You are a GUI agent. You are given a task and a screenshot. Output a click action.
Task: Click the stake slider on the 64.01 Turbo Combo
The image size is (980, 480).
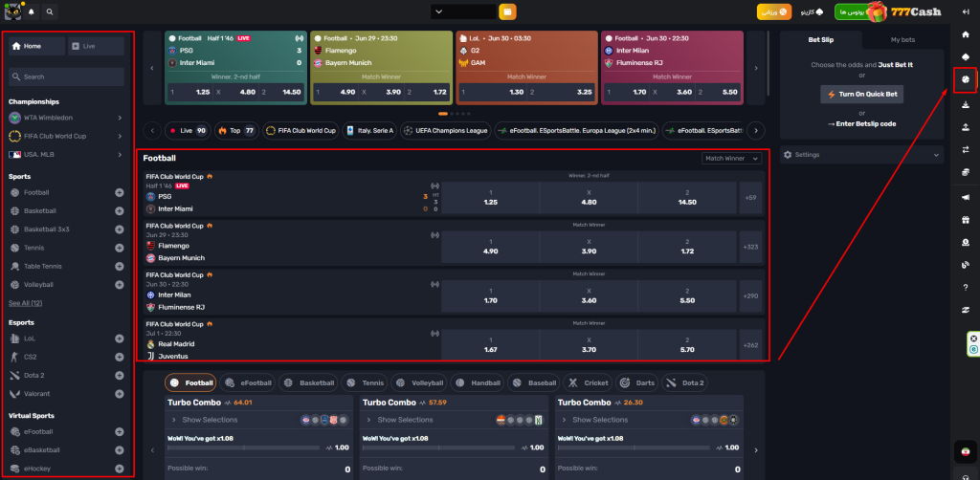(244, 447)
